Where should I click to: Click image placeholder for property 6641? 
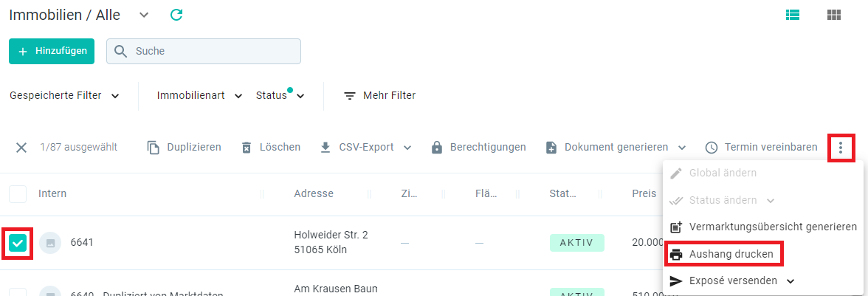(x=50, y=243)
